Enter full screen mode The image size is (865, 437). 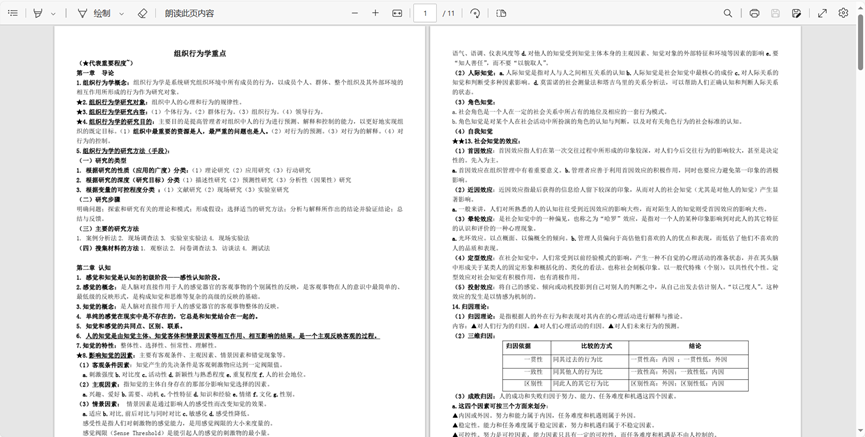pos(822,13)
